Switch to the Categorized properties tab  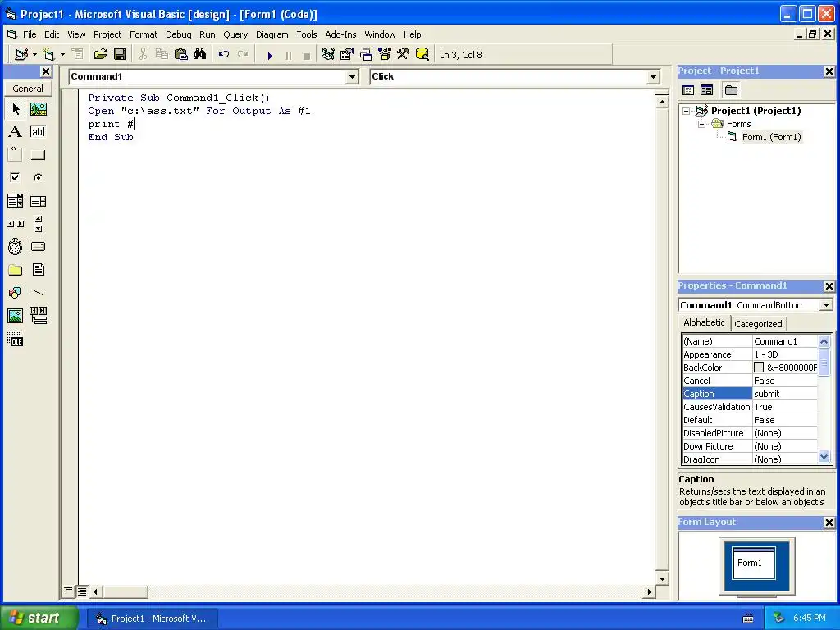click(x=758, y=323)
